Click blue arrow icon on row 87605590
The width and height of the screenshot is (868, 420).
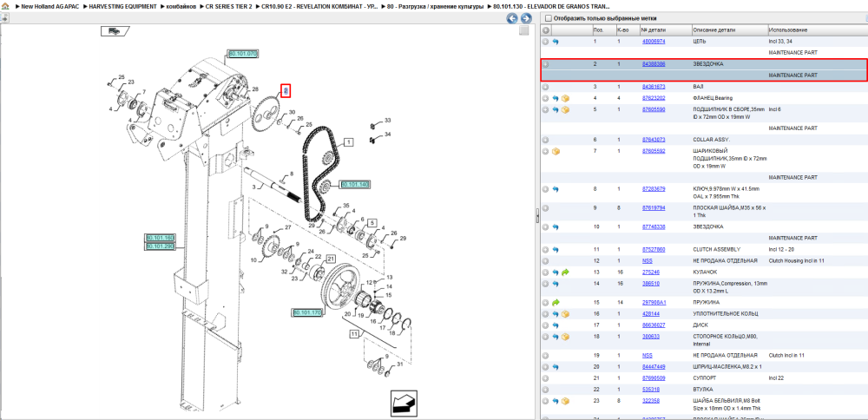coord(556,109)
